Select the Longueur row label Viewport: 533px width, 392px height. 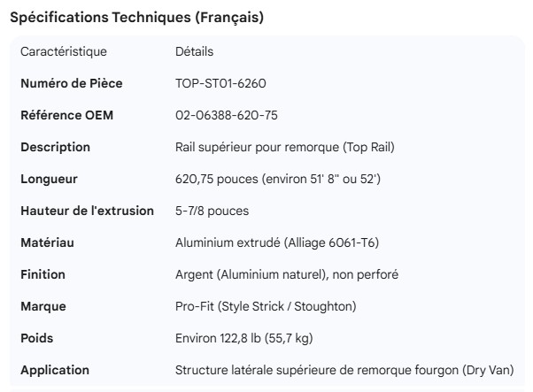(x=49, y=180)
